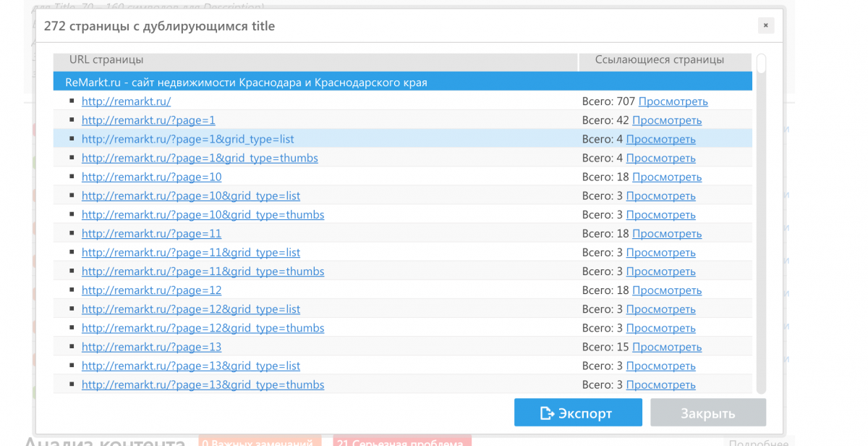Click the Ссылающиеся страницы column header
The image size is (868, 446).
(x=665, y=61)
